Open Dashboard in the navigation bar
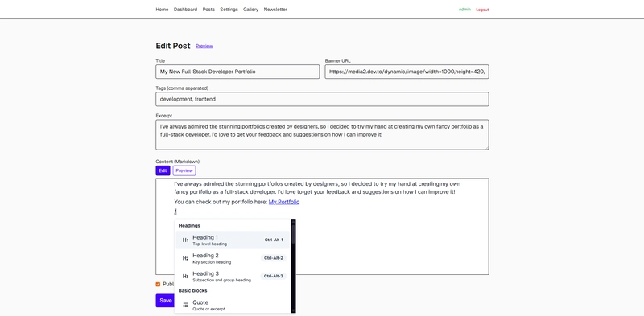Screen dimensions: 644x316 pyautogui.click(x=185, y=10)
